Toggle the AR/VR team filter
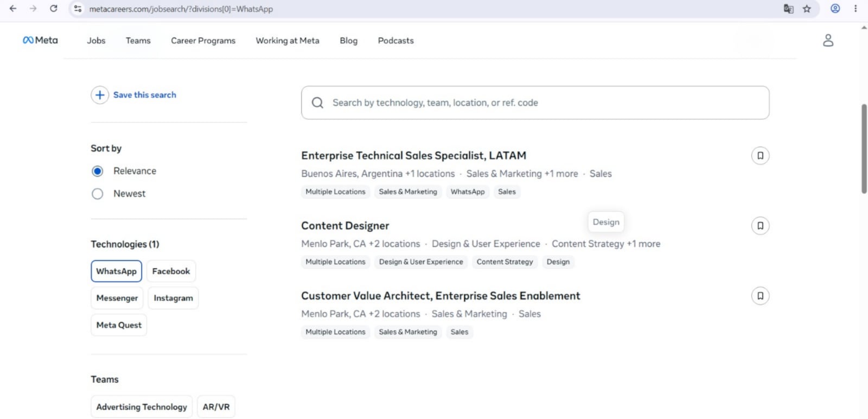Screen dimensions: 868x419 216,407
